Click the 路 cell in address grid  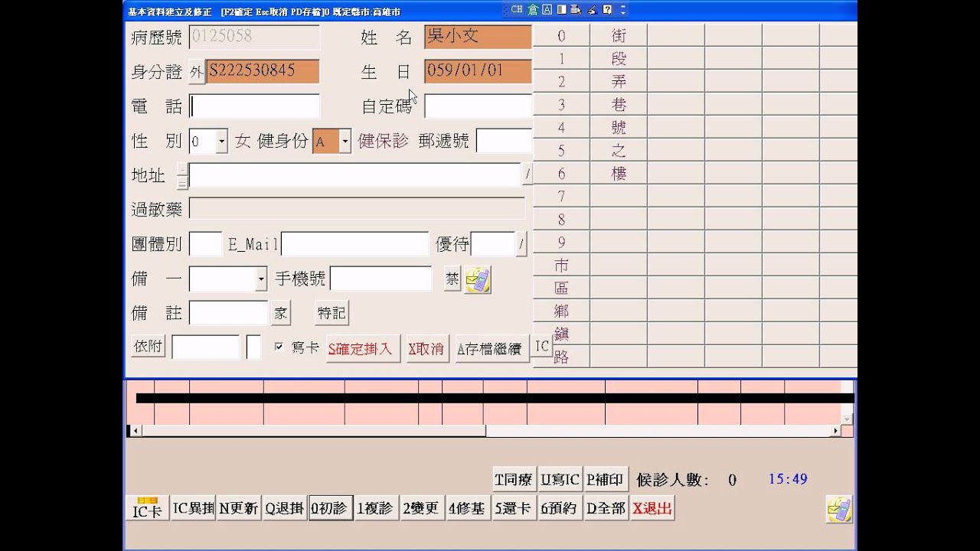click(x=561, y=357)
